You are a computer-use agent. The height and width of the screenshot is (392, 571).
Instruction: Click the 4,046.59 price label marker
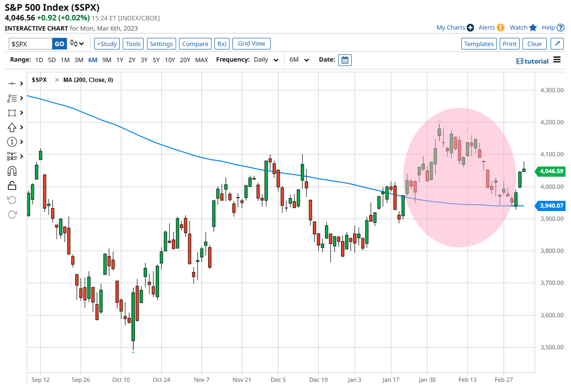click(x=550, y=171)
